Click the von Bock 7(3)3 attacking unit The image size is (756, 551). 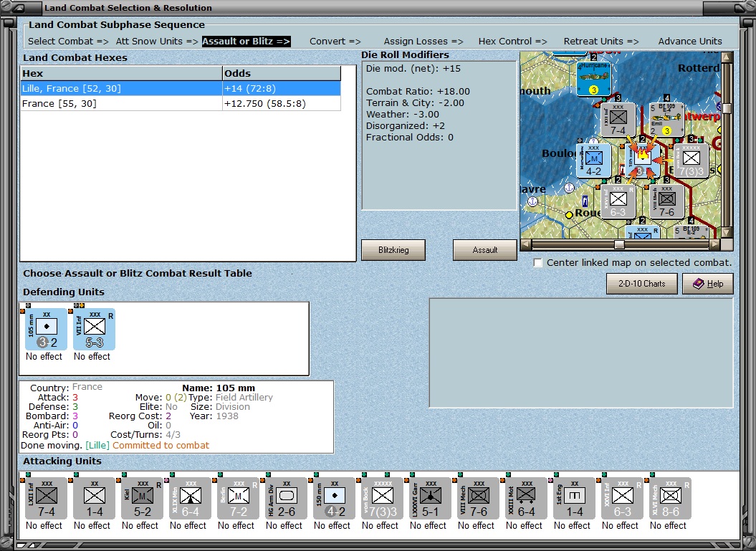point(382,499)
